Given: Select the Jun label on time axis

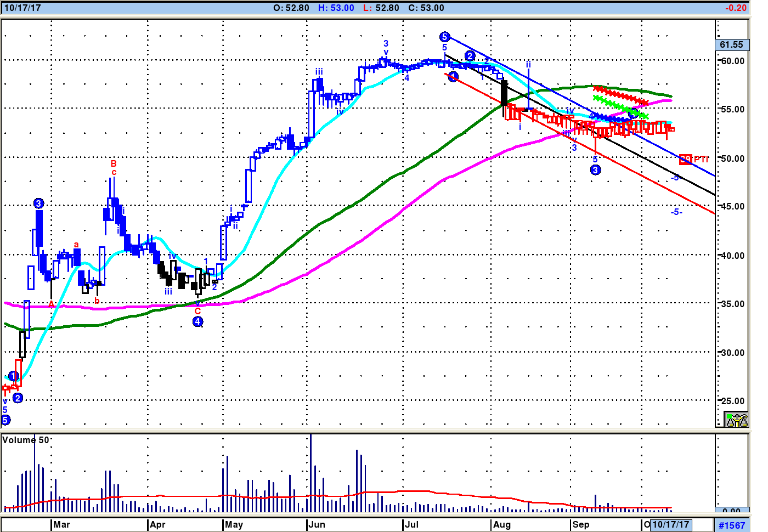Looking at the screenshot, I should 317,524.
